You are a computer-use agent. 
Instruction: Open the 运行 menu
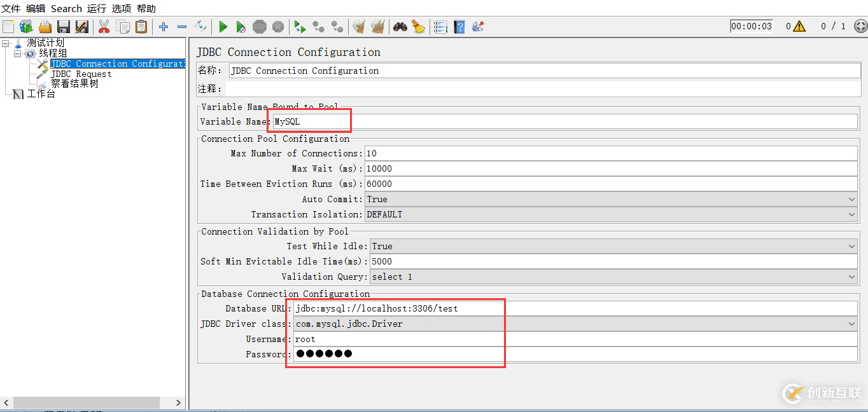coord(97,8)
